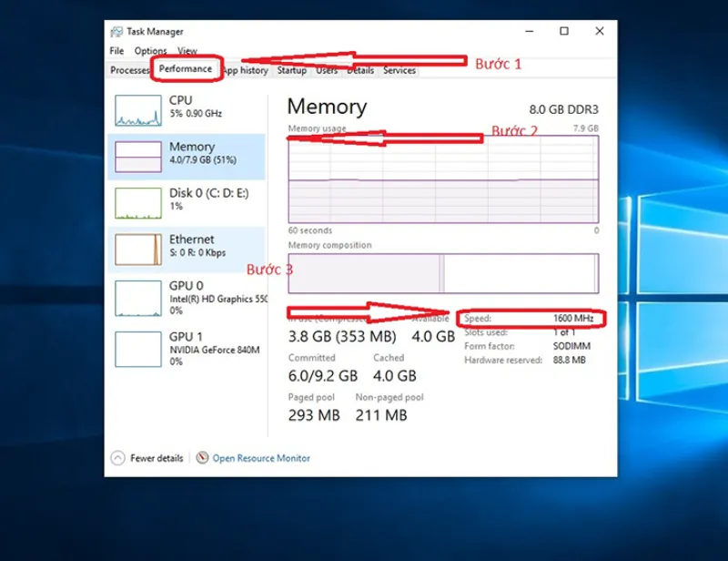Image resolution: width=728 pixels, height=561 pixels.
Task: Select Disk 0 (C: D: E:) entry
Action: pos(187,203)
